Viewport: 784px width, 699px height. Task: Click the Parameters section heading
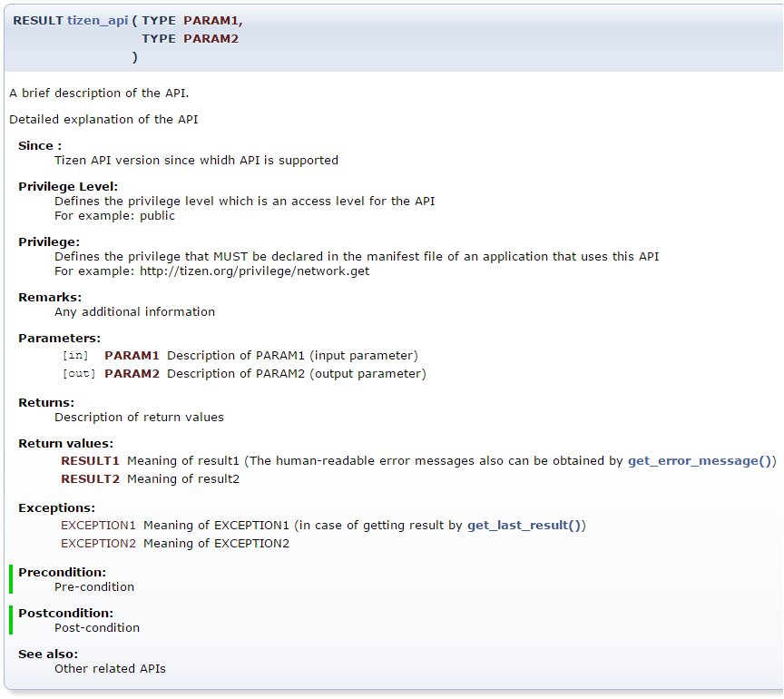[x=59, y=338]
